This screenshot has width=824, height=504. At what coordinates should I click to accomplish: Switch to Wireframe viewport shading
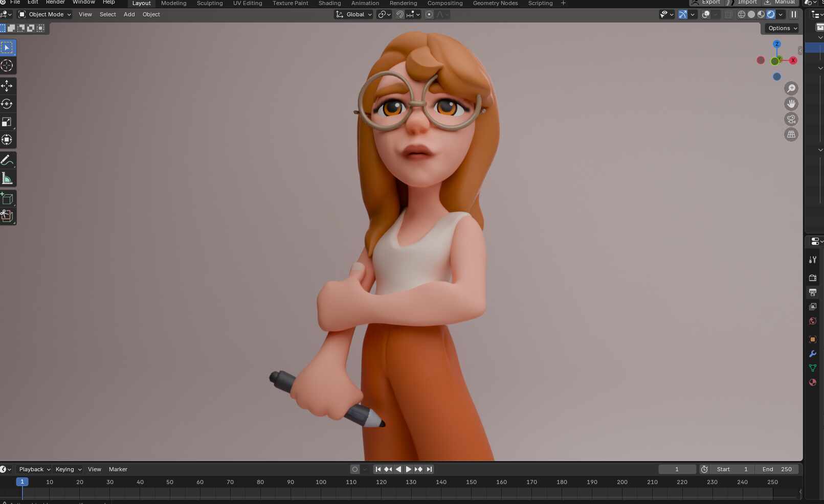tap(742, 14)
